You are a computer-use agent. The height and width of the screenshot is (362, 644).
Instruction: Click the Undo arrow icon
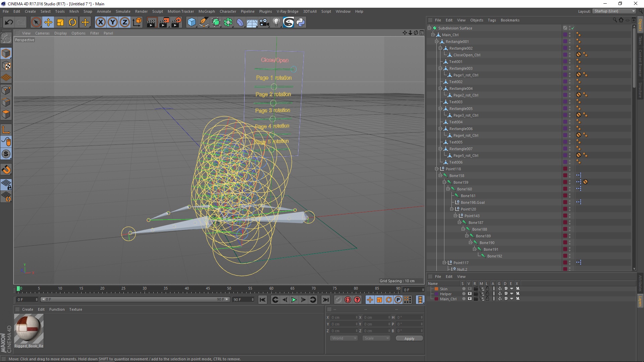9,22
